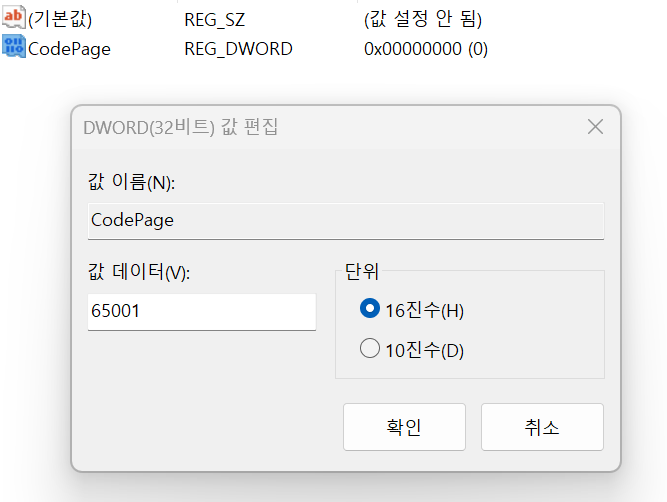Click the dialog title DWORD(32비트) 값 편집
667x502 pixels.
(x=180, y=127)
